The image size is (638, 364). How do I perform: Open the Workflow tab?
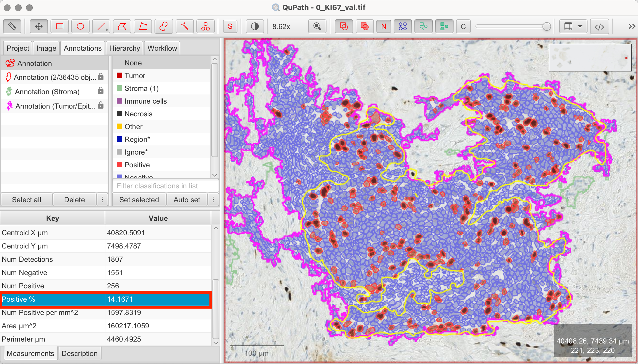point(162,48)
